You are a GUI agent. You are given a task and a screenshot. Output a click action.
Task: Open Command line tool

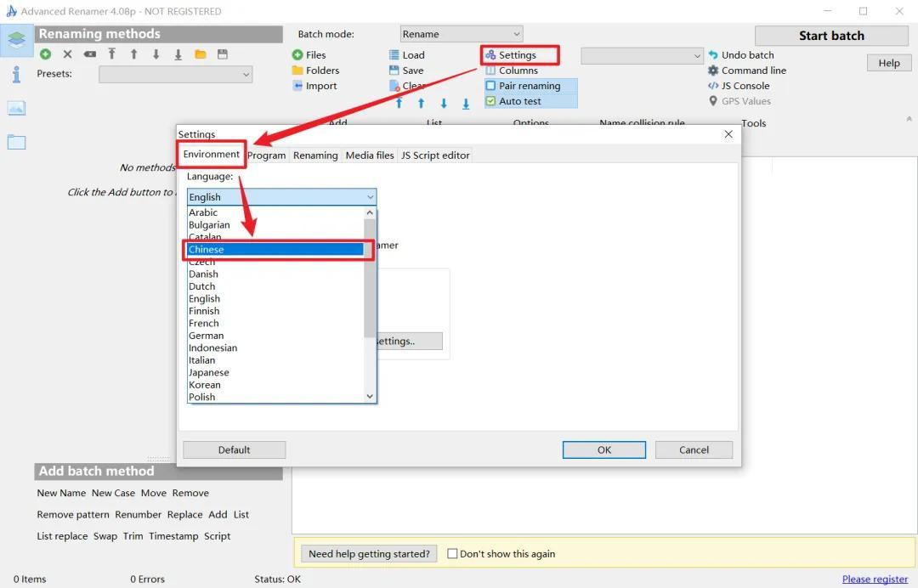coord(746,71)
